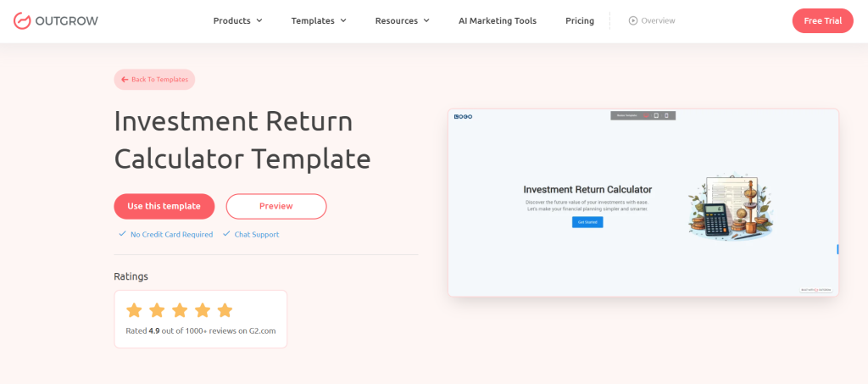Open the calculator template preview thumbnail
This screenshot has width=868, height=384.
click(643, 203)
